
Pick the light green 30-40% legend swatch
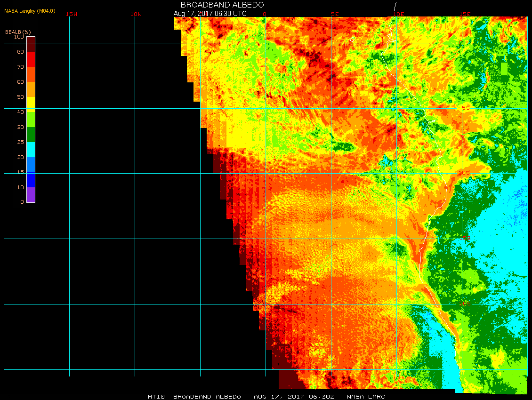[x=31, y=120]
